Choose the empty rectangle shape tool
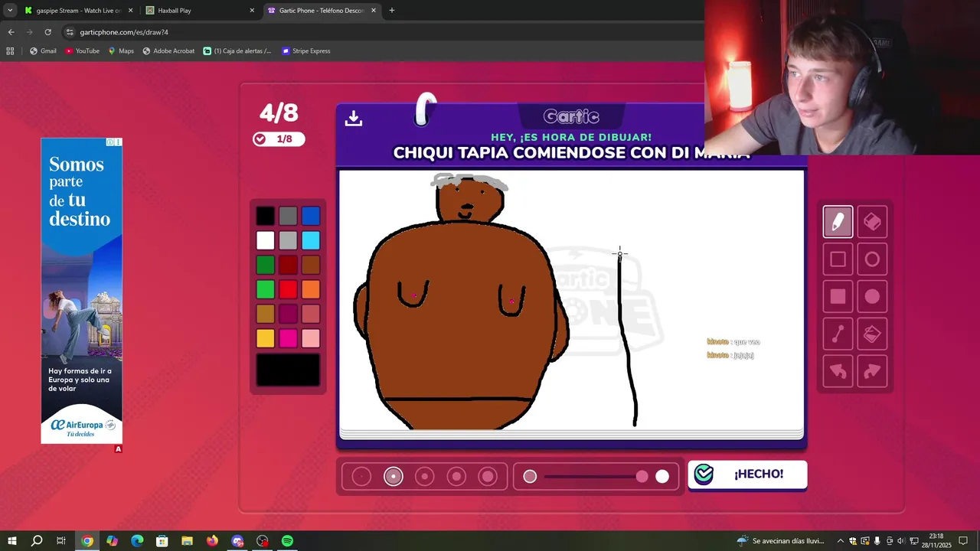The width and height of the screenshot is (980, 551). [x=838, y=259]
